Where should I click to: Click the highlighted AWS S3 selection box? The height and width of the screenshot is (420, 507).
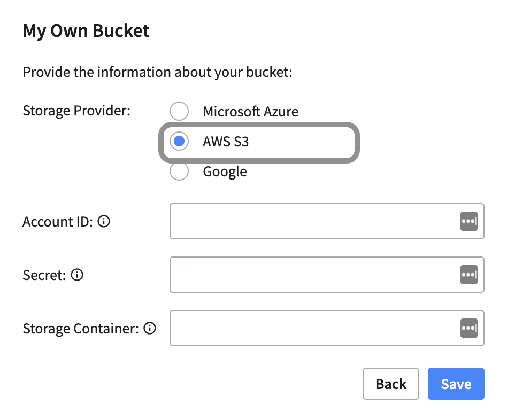[x=259, y=142]
